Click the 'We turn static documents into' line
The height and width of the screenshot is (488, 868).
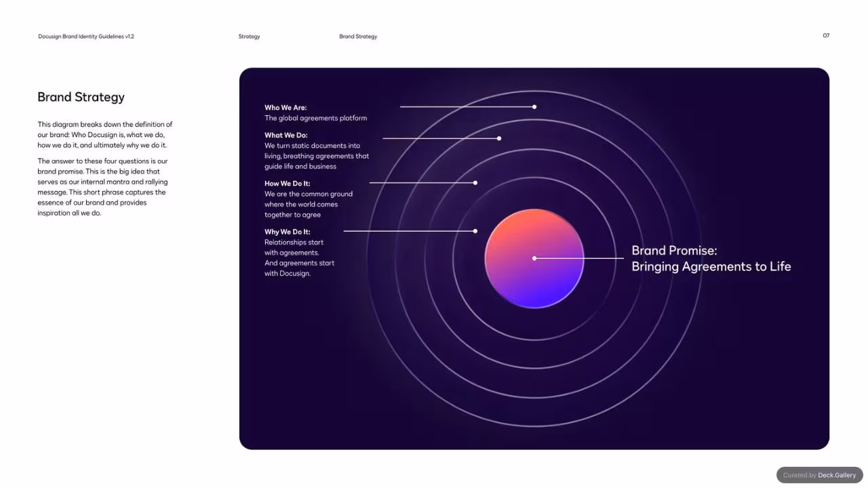(313, 146)
